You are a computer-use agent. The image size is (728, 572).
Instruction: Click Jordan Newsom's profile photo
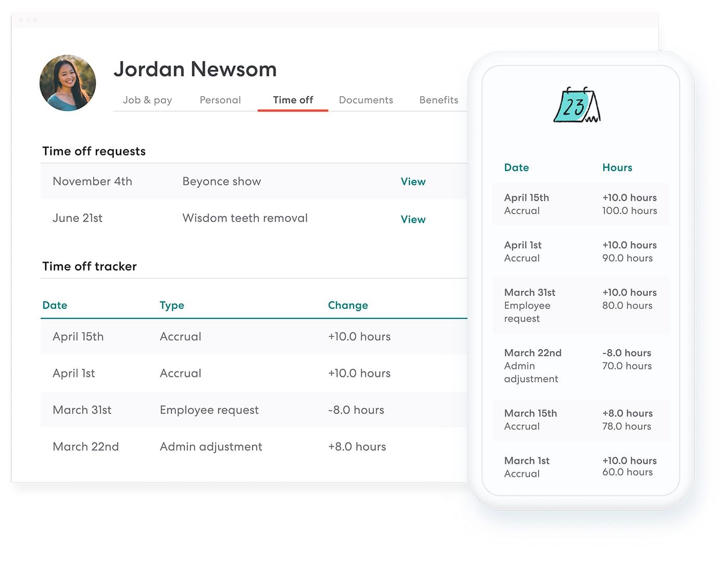[67, 82]
